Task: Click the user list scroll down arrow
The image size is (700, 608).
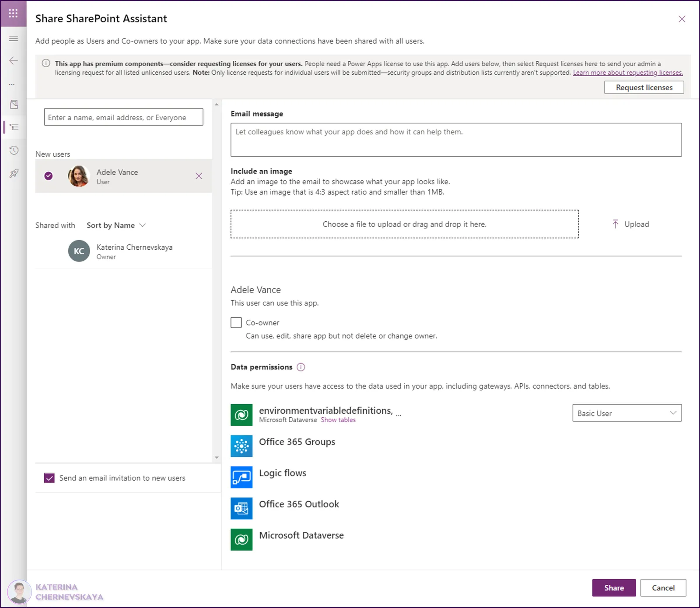Action: (x=217, y=458)
